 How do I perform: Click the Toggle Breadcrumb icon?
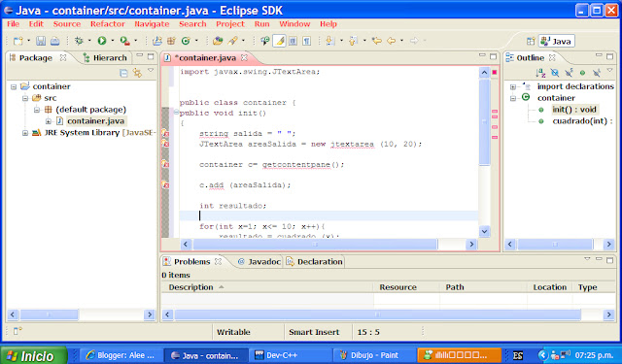(265, 41)
